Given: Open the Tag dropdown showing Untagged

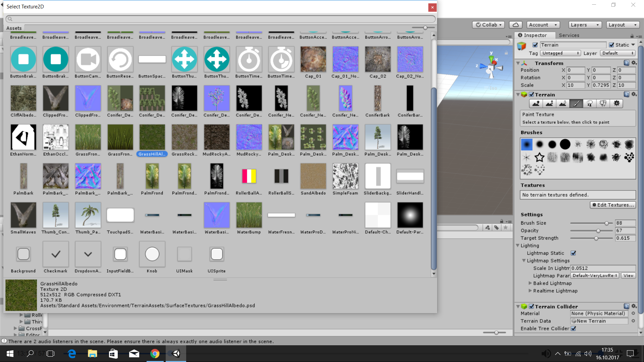Looking at the screenshot, I should point(560,53).
